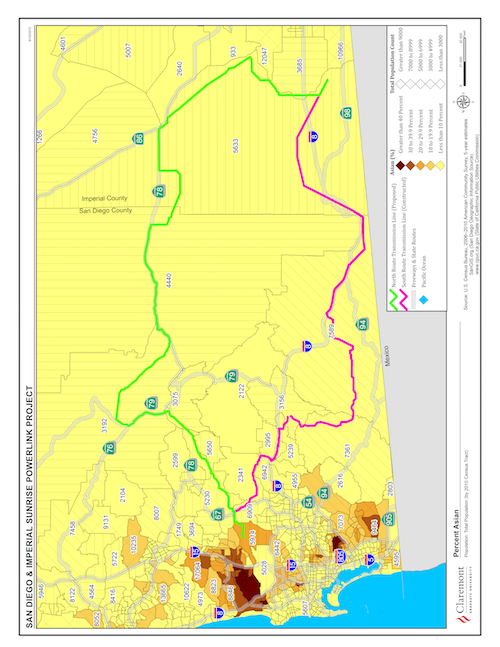The height and width of the screenshot is (647, 500).
Task: Click tract population label 4440
Action: pos(168,280)
